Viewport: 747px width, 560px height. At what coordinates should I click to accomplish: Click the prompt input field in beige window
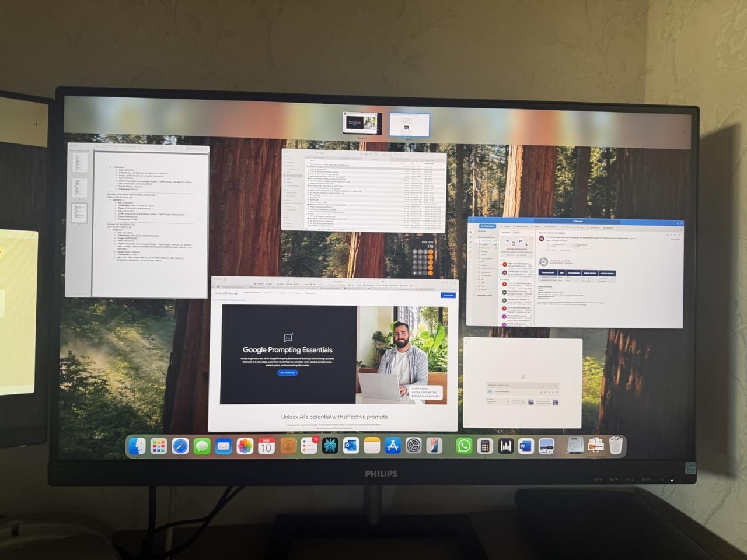[522, 386]
